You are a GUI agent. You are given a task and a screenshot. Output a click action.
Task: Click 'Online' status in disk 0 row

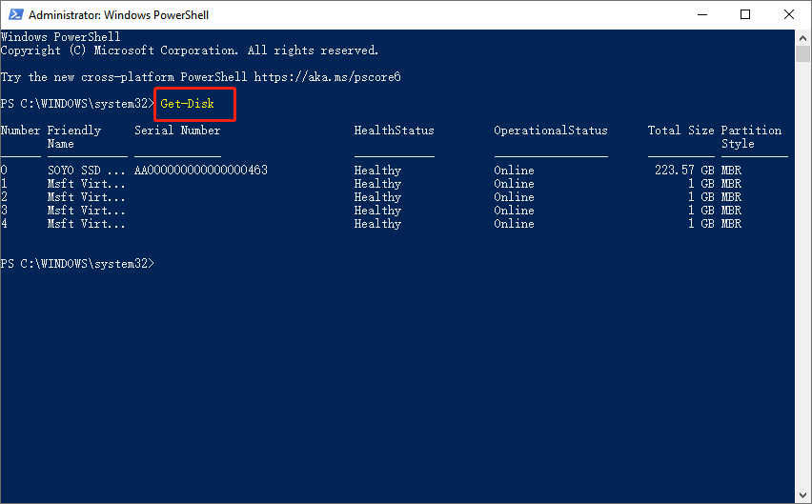[514, 171]
